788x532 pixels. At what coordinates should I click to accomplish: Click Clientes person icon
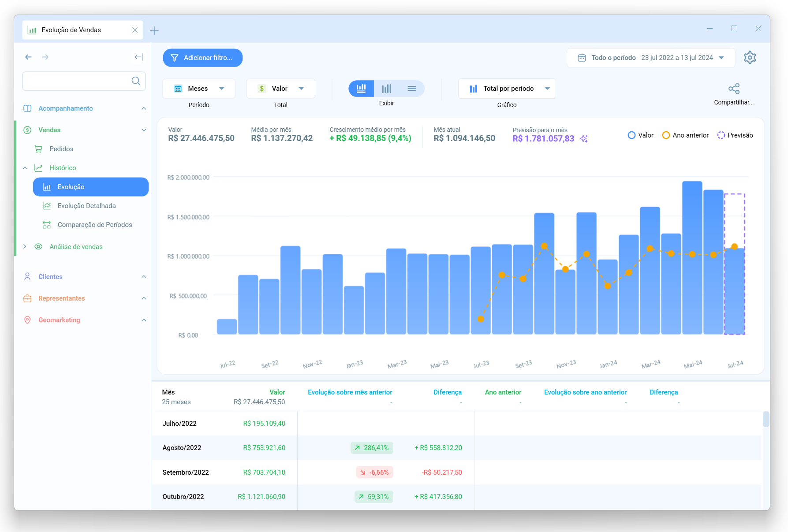click(x=27, y=277)
